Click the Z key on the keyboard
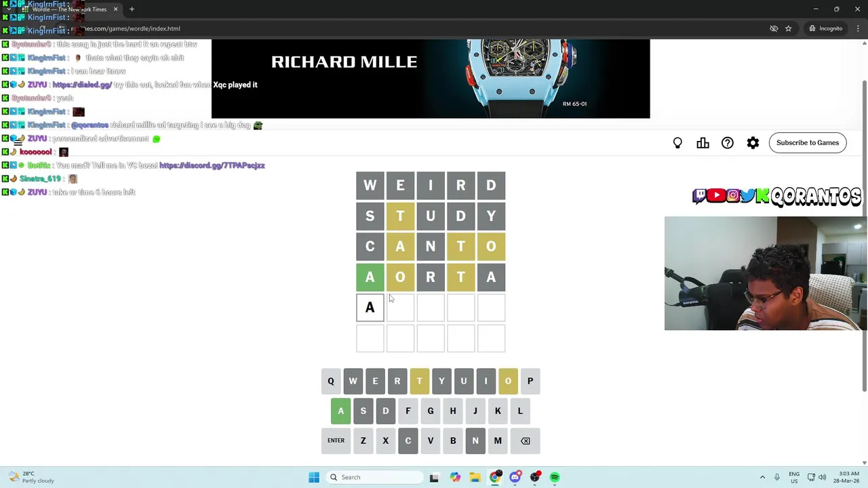 point(363,441)
